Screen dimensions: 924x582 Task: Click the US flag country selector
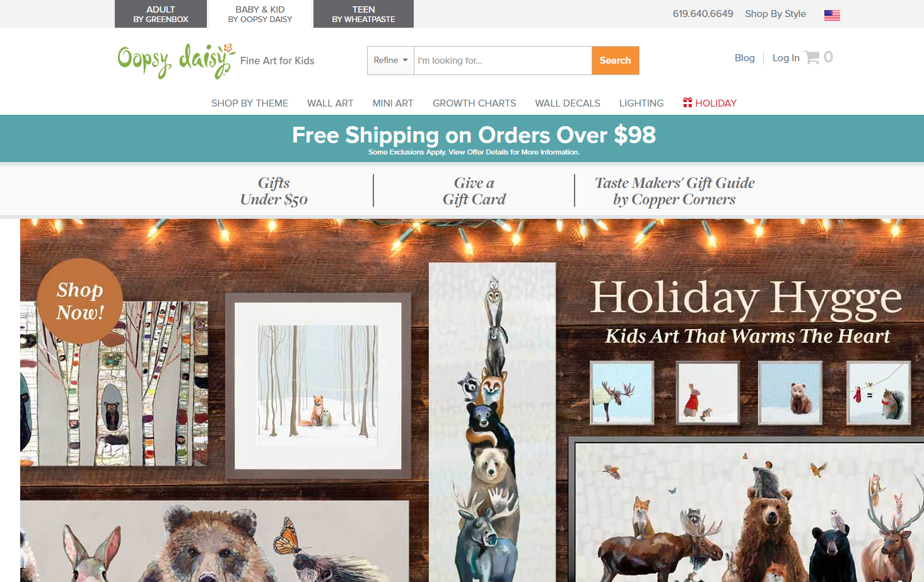832,15
